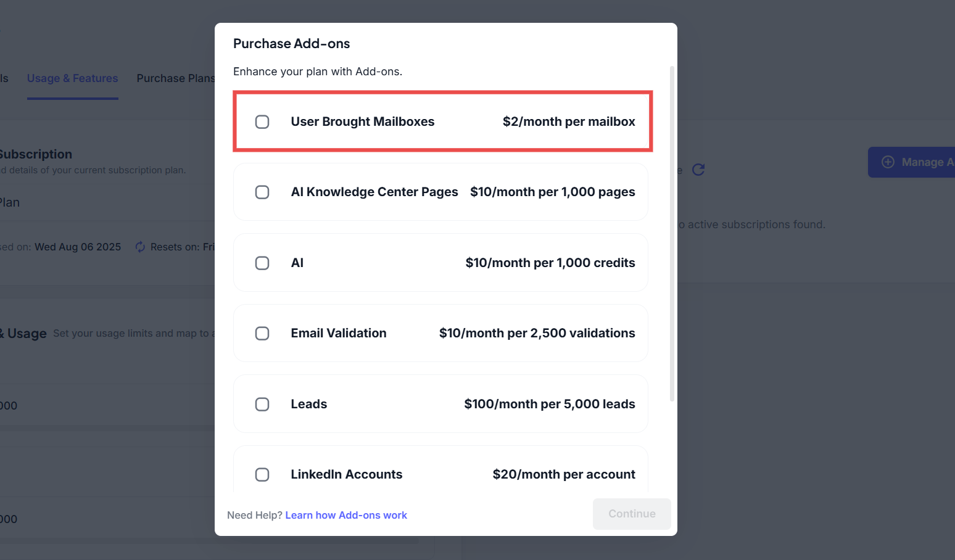The height and width of the screenshot is (560, 955).
Task: Click the $10/month per 1,000 credits text
Action: 550,263
